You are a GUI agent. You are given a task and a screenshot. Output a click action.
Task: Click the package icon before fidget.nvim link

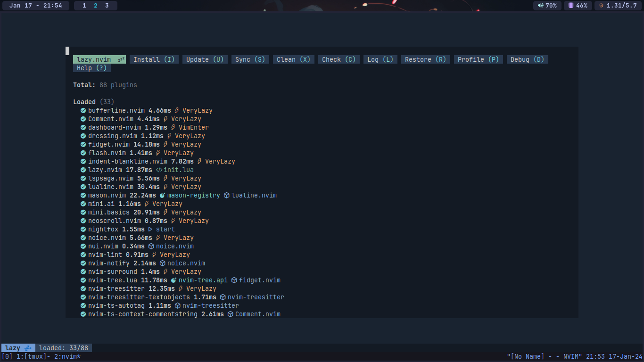click(234, 280)
